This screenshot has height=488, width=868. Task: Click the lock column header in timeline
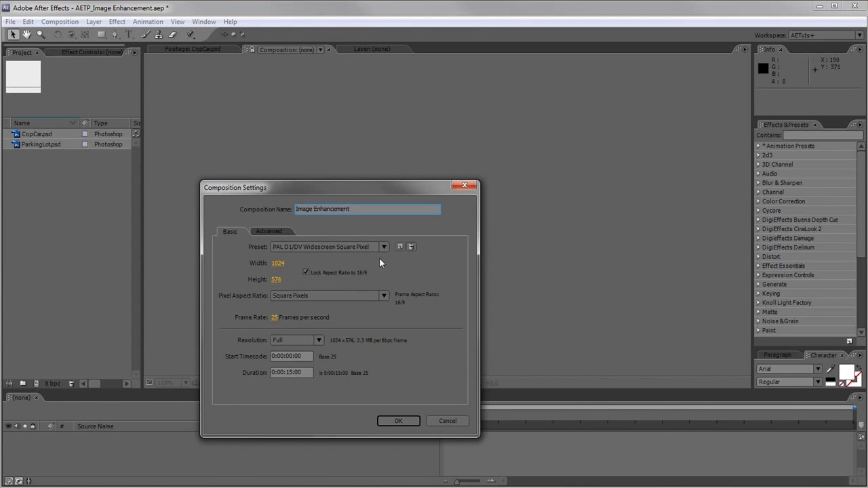tap(33, 426)
